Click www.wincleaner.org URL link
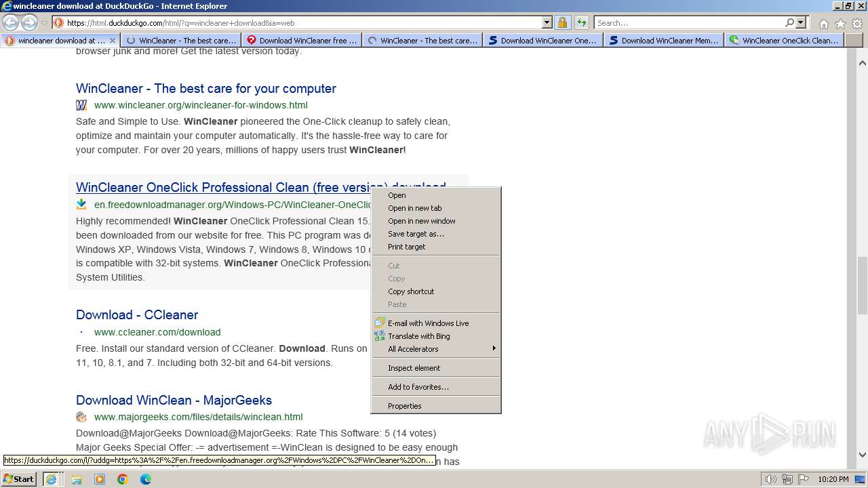The height and width of the screenshot is (488, 868). coord(201,105)
